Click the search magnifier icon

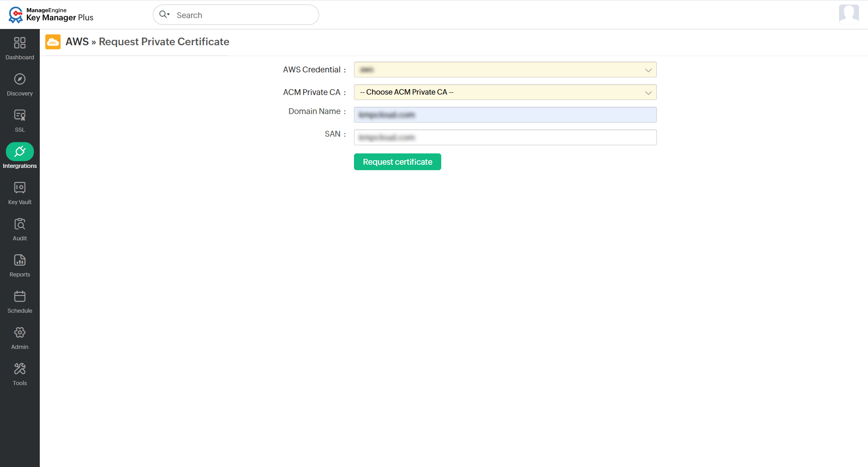[164, 14]
